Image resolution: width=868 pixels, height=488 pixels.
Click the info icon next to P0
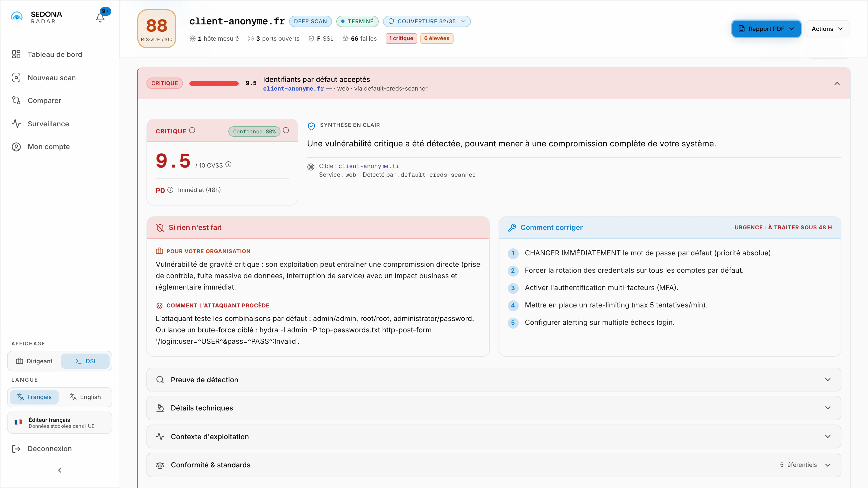pyautogui.click(x=170, y=190)
